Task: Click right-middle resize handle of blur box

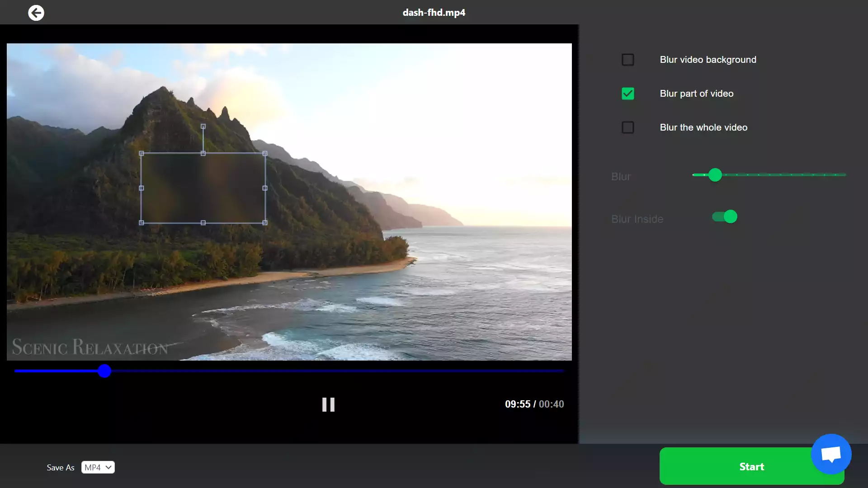Action: point(265,188)
